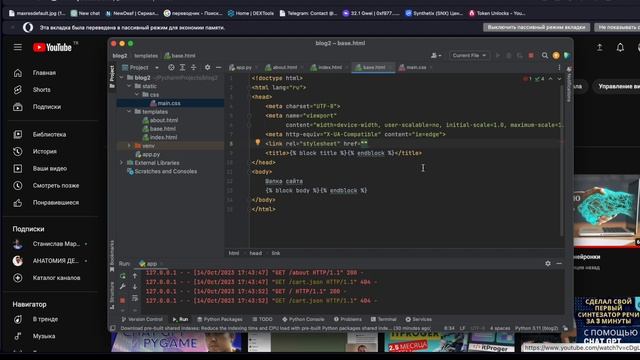Click the editor tabs more options icon
This screenshot has height=360, width=640.
[559, 68]
